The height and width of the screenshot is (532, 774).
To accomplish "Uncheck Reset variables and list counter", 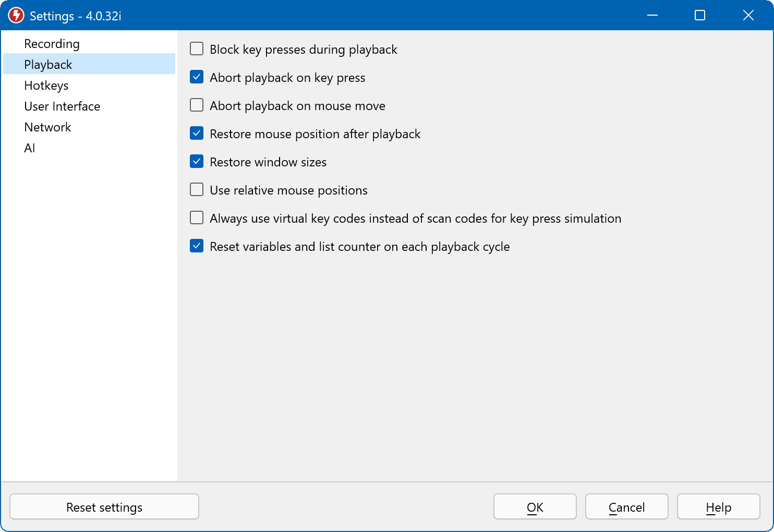I will click(x=197, y=246).
